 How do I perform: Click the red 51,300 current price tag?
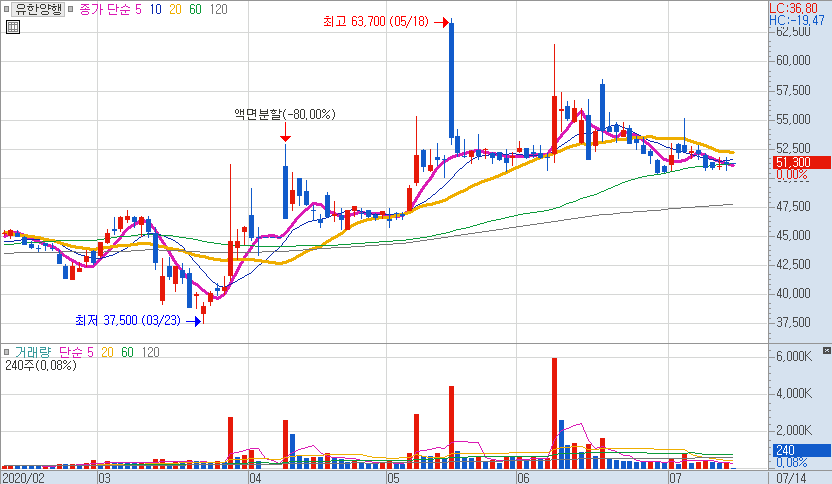click(802, 162)
